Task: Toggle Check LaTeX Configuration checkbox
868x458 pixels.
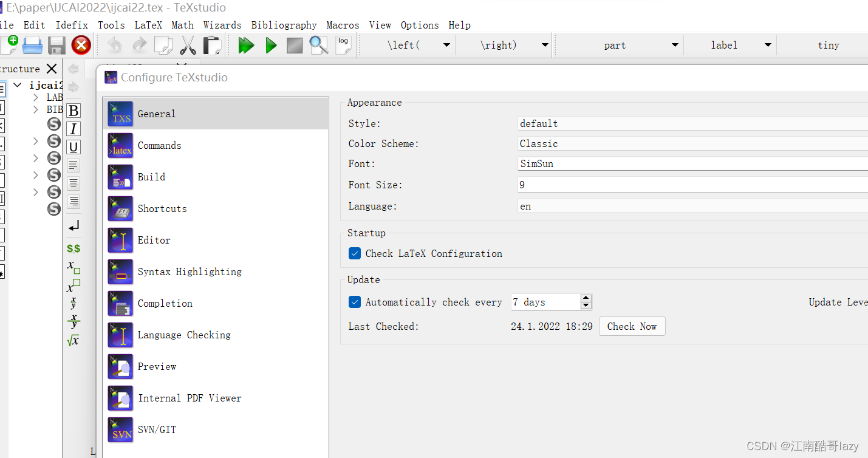Action: pyautogui.click(x=355, y=253)
